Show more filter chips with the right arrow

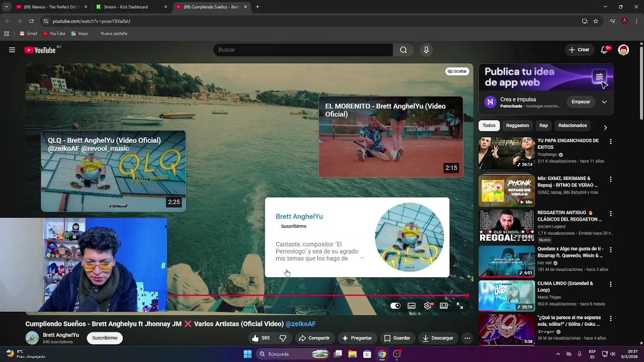click(605, 128)
